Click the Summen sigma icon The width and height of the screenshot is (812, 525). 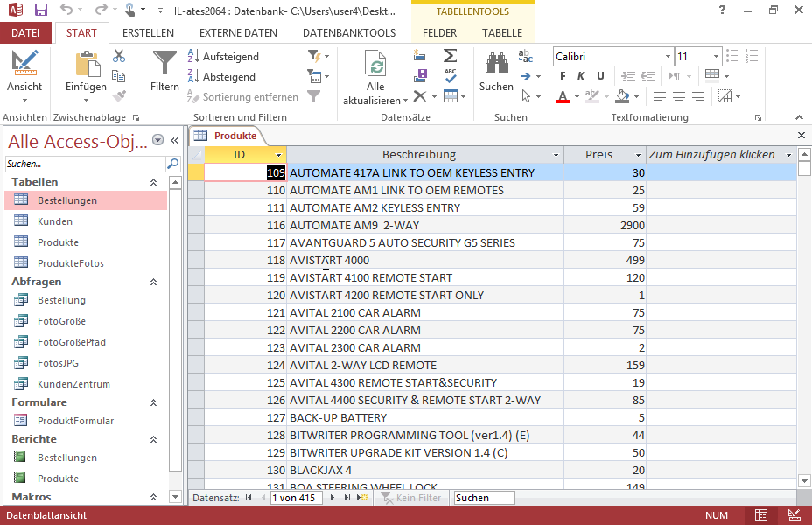tap(450, 55)
